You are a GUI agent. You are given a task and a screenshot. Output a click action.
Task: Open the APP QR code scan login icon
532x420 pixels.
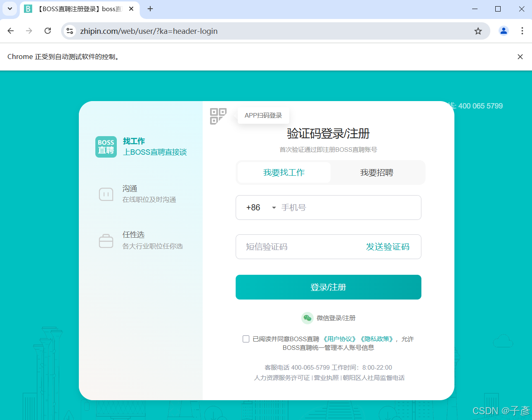(x=218, y=116)
